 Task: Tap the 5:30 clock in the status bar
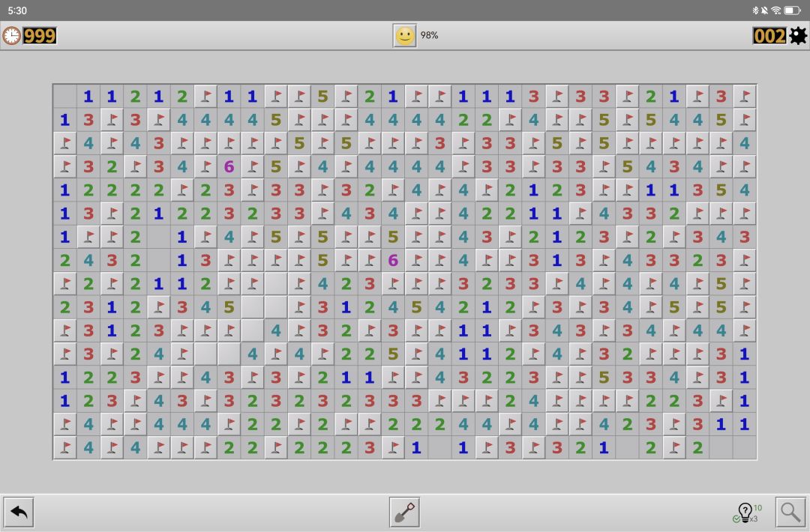point(17,10)
